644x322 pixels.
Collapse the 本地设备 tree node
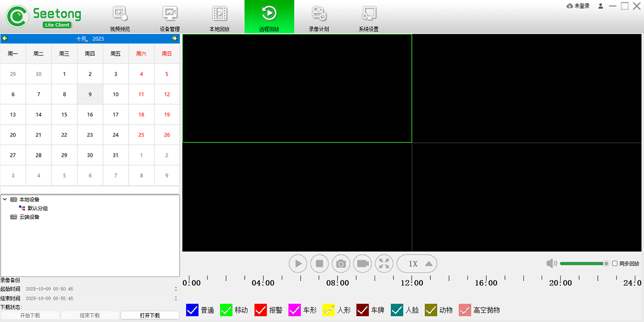(x=5, y=199)
